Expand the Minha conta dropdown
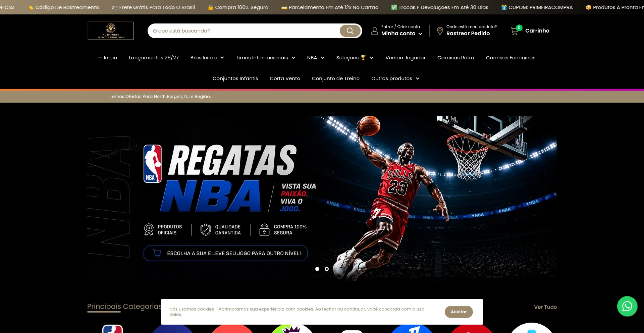The width and height of the screenshot is (644, 333). click(420, 34)
